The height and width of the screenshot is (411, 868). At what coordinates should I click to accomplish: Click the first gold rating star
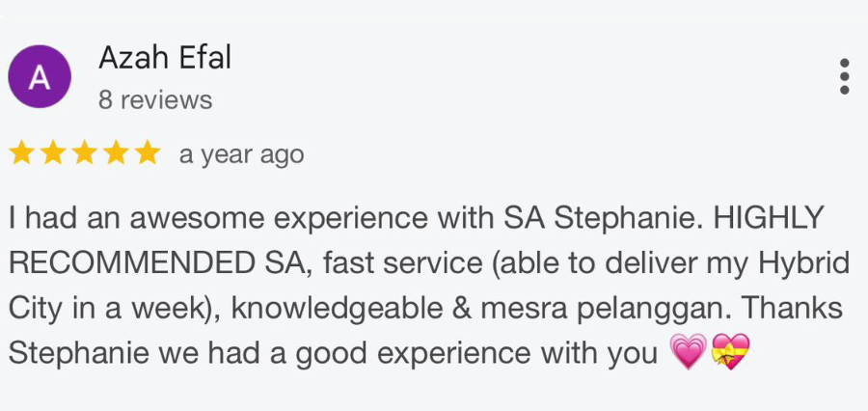click(22, 153)
